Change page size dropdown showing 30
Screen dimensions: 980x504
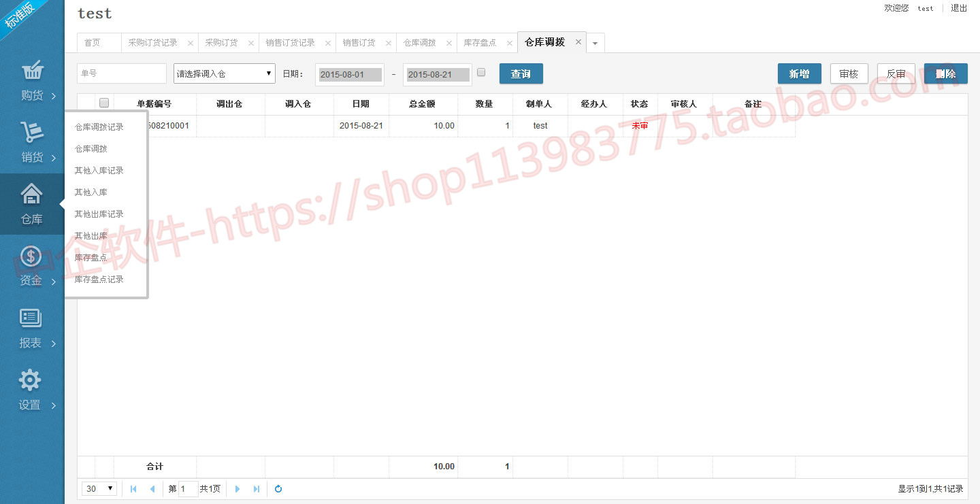pos(99,489)
